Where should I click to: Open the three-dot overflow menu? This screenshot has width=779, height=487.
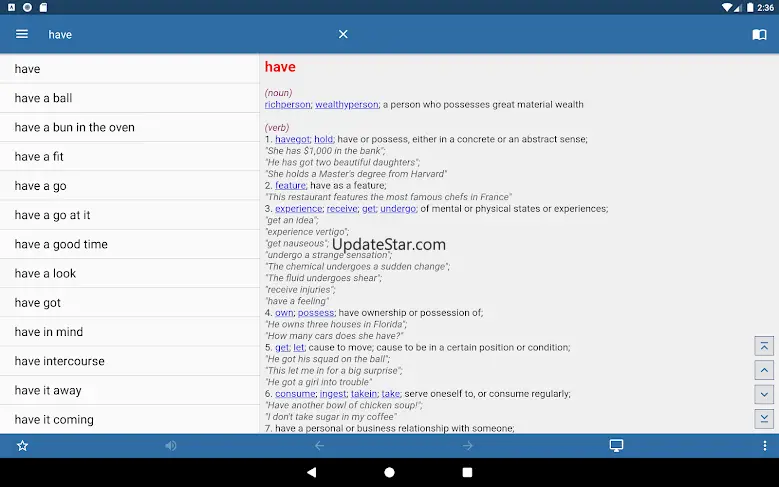coord(765,446)
